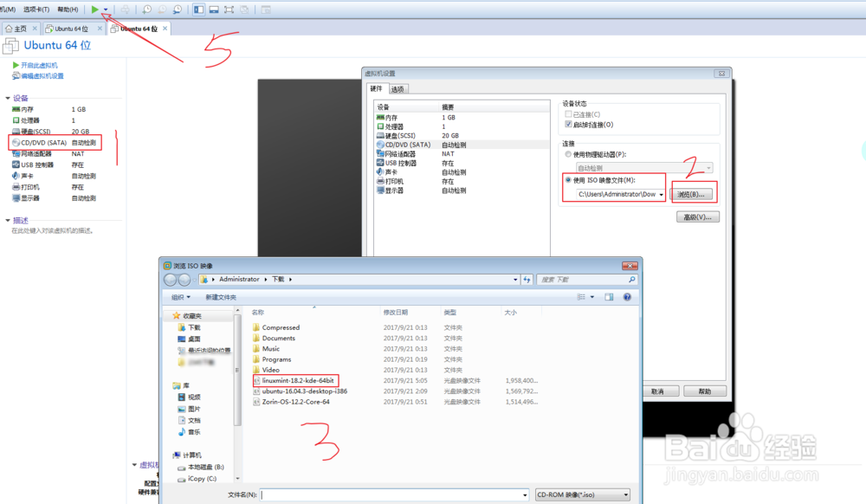866x504 pixels.
Task: Select 使用 ISO 映像文件(M) radio button
Action: click(x=568, y=180)
